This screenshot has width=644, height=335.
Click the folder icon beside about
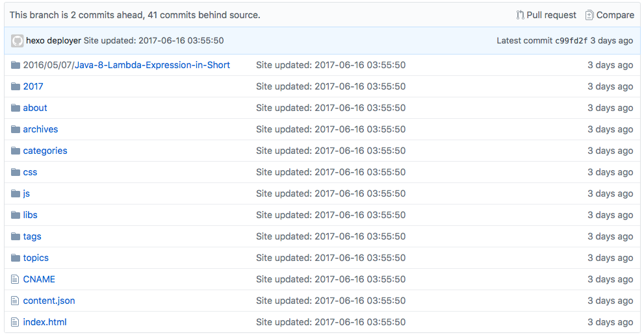16,108
